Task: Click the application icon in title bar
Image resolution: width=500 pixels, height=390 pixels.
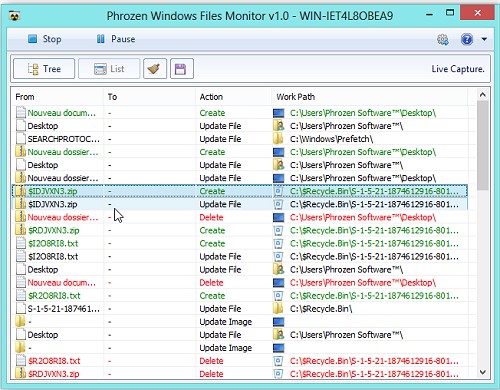Action: pyautogui.click(x=14, y=16)
